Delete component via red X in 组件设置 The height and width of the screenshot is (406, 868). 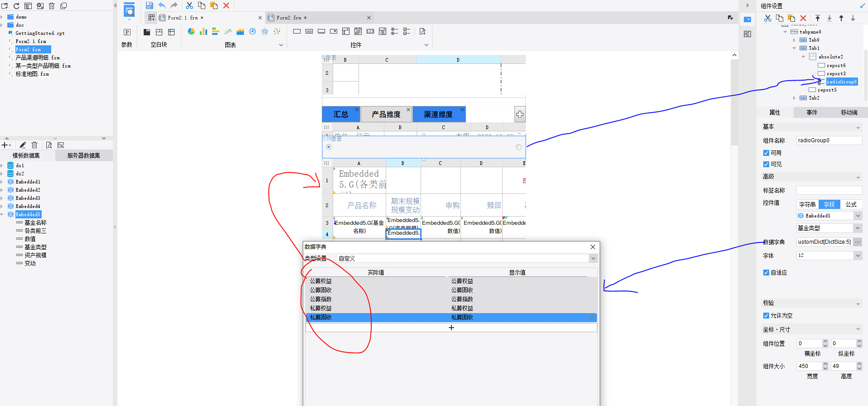(803, 18)
